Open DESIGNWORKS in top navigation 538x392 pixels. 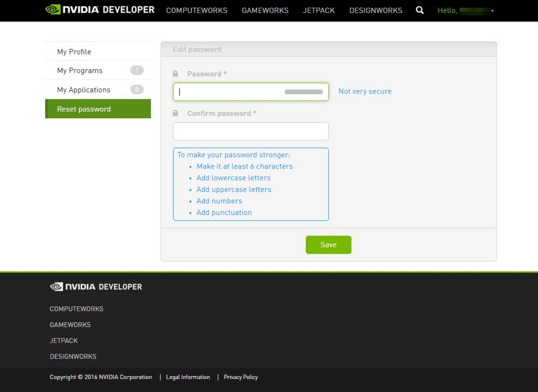coord(376,11)
